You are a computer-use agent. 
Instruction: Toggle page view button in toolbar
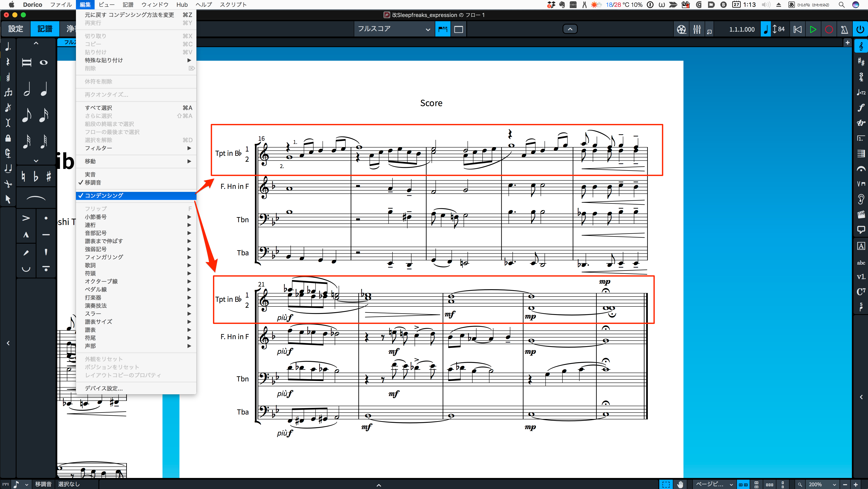459,29
